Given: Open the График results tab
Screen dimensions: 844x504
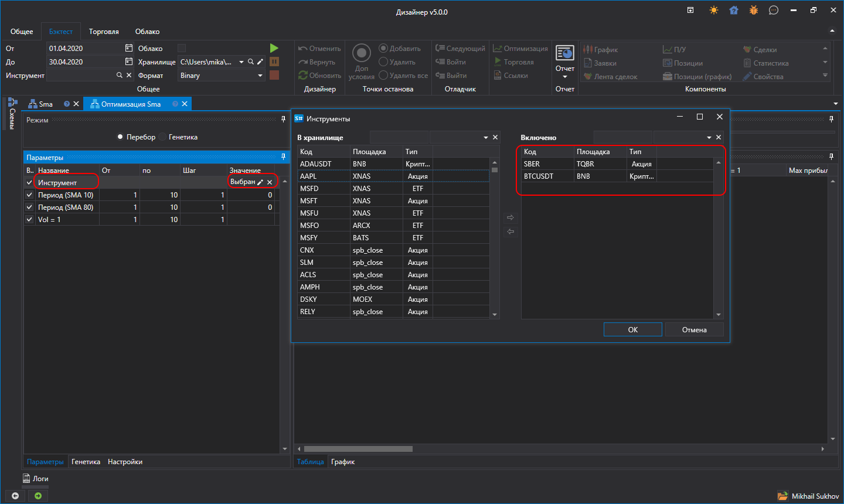Looking at the screenshot, I should point(343,462).
